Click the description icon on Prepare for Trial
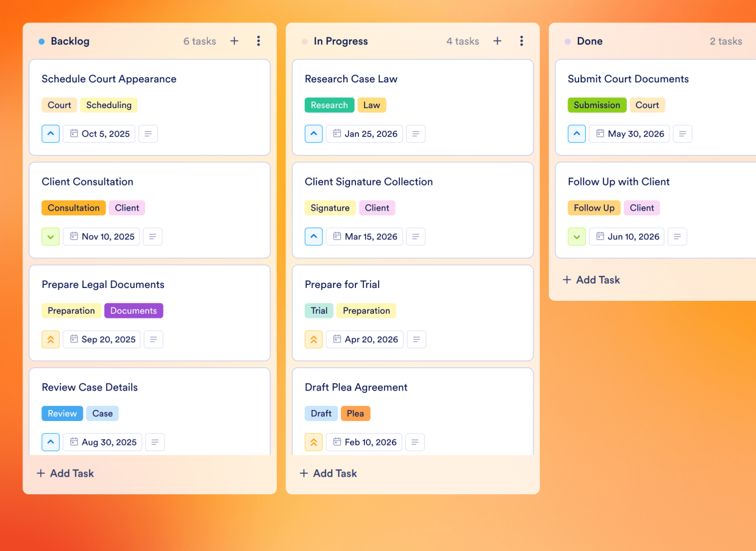The image size is (756, 551). (416, 339)
